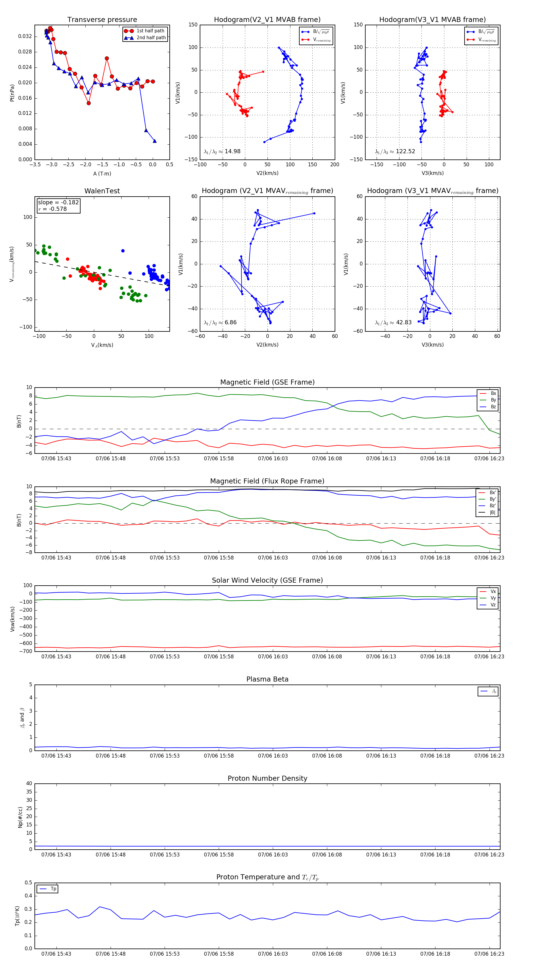Click the βp legend entry in Plasma Beta

(x=488, y=691)
